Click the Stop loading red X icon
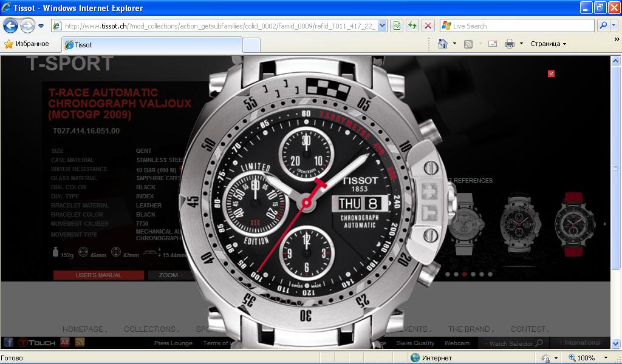Viewport: 622px width, 364px height. (x=428, y=26)
